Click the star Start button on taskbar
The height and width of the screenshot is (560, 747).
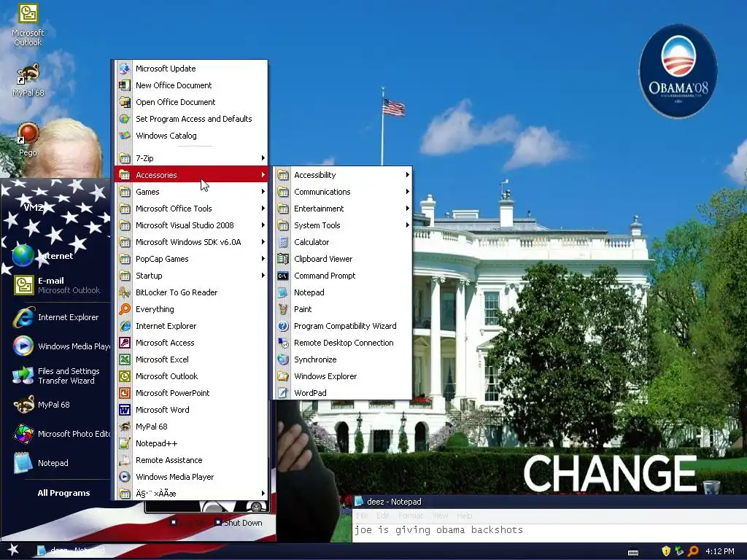(13, 551)
